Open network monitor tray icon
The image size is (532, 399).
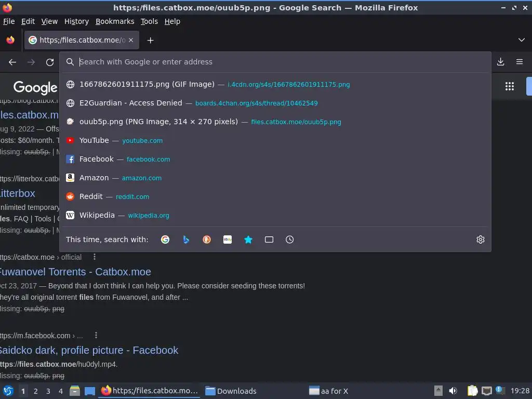click(486, 391)
